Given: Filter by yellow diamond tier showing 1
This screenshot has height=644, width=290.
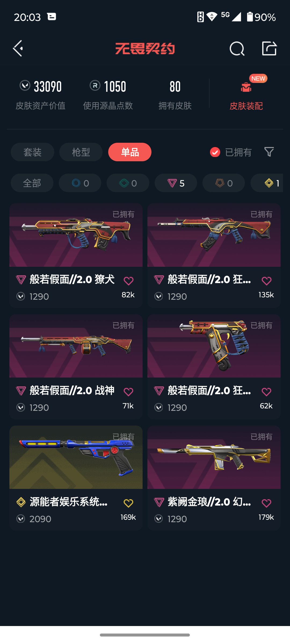Looking at the screenshot, I should (267, 183).
